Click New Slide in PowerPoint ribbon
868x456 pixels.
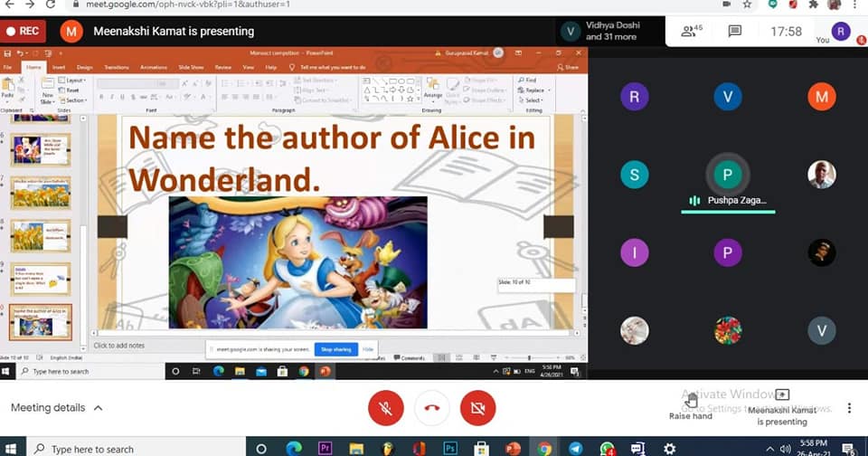point(47,93)
